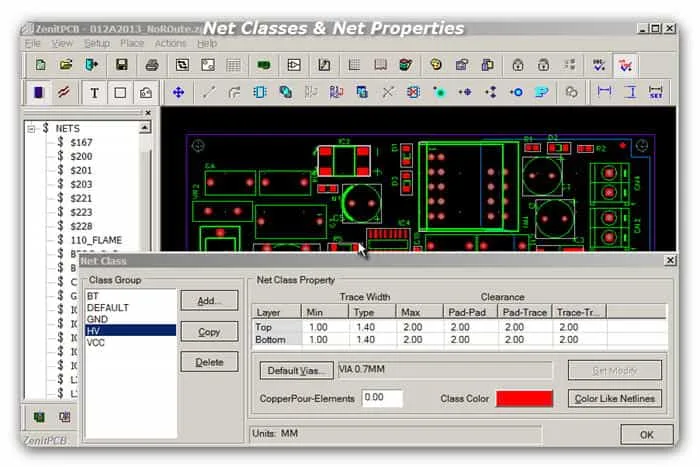Click the CopperPour-Elements value field
This screenshot has width=700, height=467.
tap(383, 398)
